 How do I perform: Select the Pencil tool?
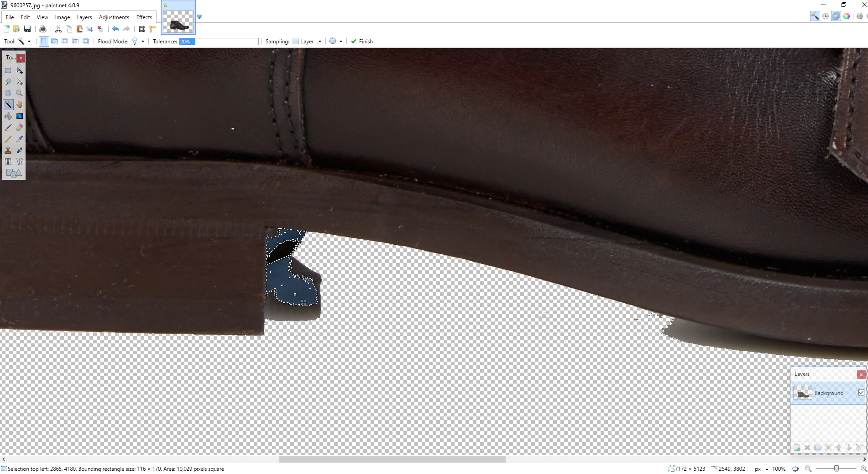tap(8, 139)
